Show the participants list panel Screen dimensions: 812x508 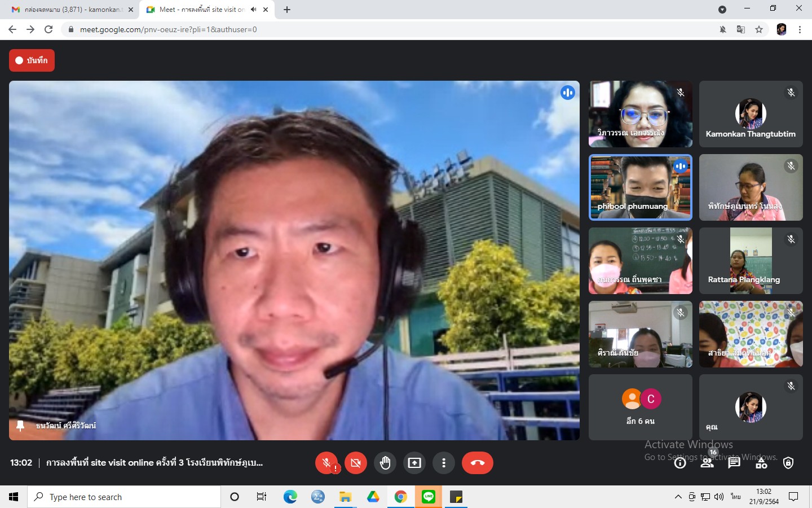pyautogui.click(x=707, y=463)
